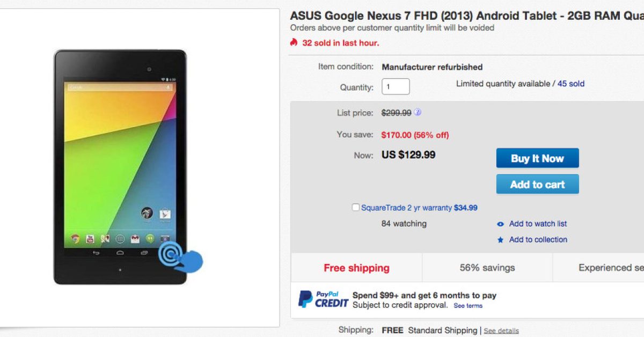Click the star icon for collection
The width and height of the screenshot is (644, 337).
click(x=500, y=240)
